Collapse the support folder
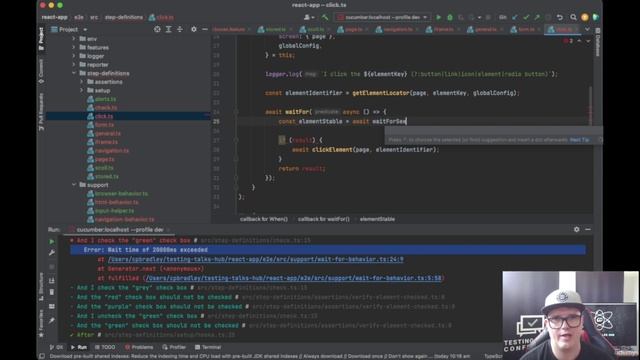Image resolution: width=640 pixels, height=360 pixels. pos(74,185)
